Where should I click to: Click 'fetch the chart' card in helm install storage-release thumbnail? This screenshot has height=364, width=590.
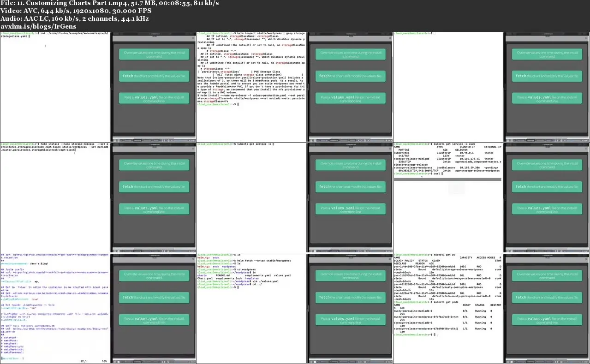coord(154,187)
